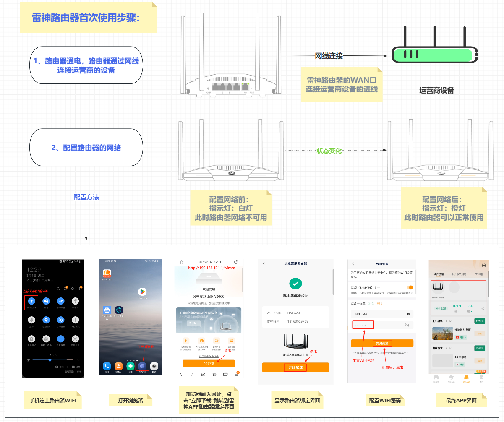This screenshot has width=504, height=422.
Task: Click the power icon in notification panel
Action: click(x=65, y=289)
